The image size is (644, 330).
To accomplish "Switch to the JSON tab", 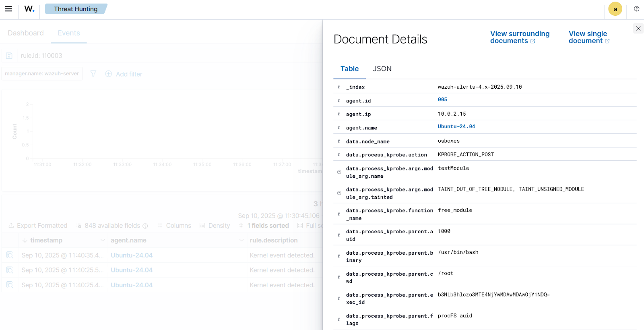I will (x=382, y=69).
